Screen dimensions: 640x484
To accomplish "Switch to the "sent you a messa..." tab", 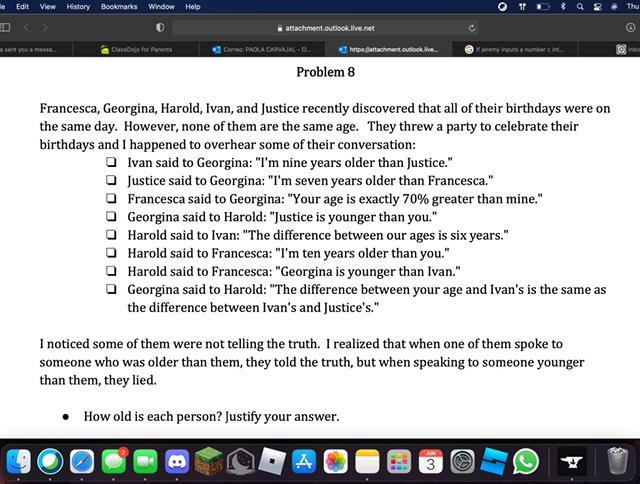I will (x=36, y=49).
